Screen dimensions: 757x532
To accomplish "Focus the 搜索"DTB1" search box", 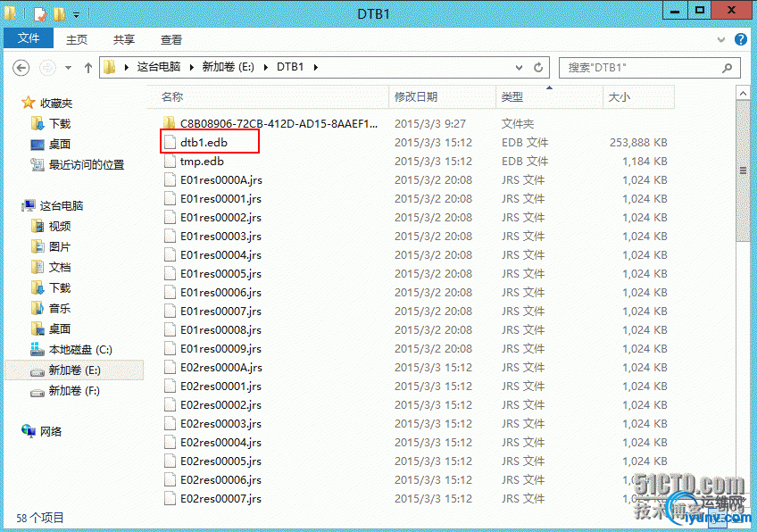I will [x=649, y=68].
